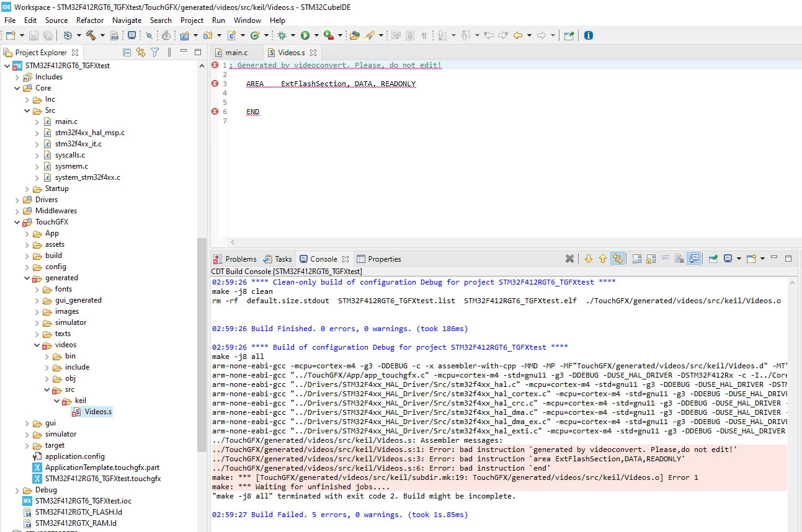Click the Pin Console icon
This screenshot has height=532, width=802.
pos(713,259)
